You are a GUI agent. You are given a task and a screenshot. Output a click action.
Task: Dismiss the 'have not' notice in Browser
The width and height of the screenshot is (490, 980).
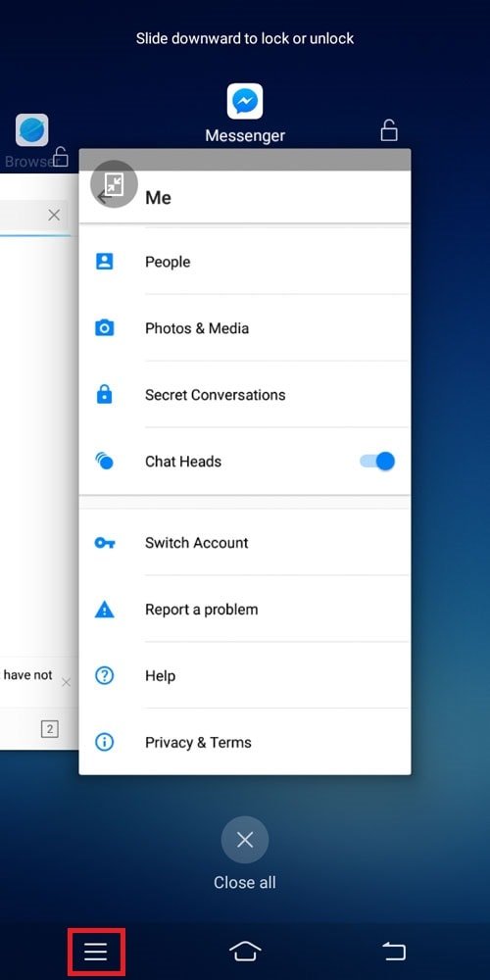pos(67,682)
